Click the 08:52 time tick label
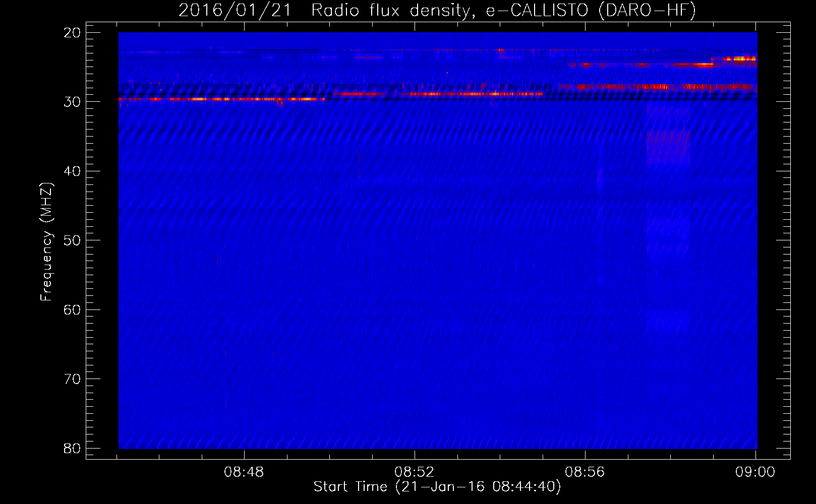 click(x=415, y=472)
